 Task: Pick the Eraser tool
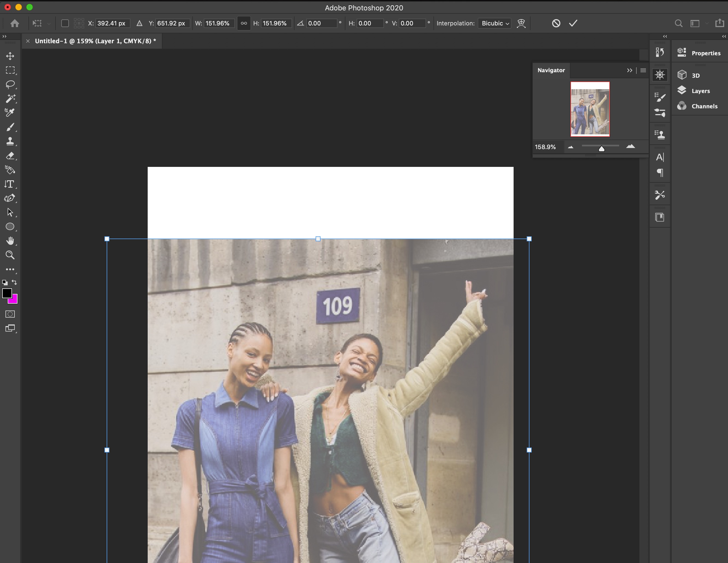(10, 156)
